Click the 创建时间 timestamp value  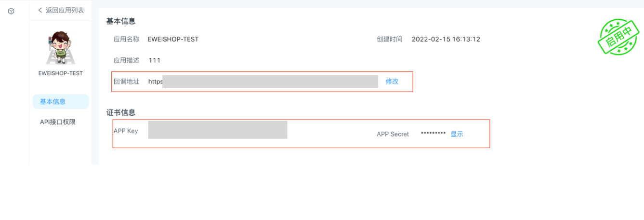click(x=446, y=39)
